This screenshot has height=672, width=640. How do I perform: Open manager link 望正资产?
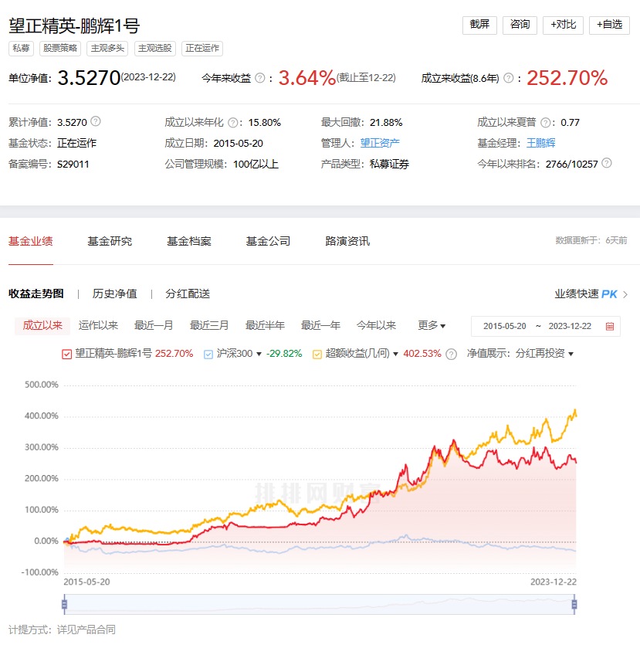[x=380, y=143]
